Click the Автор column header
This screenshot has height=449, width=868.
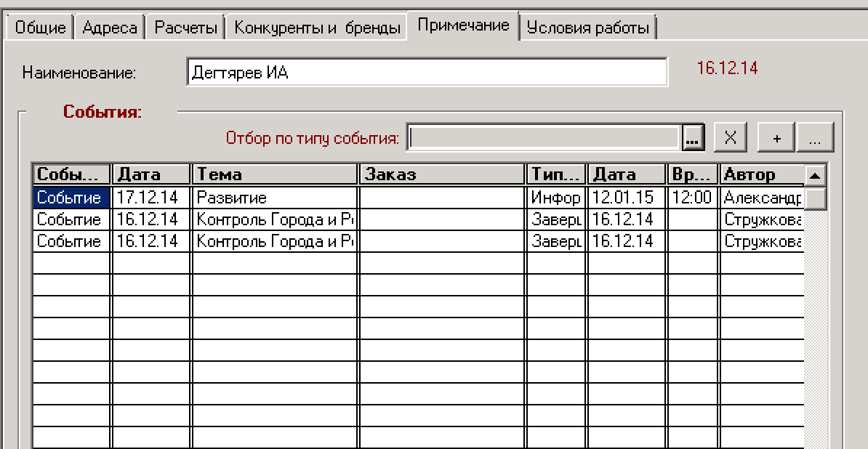[763, 175]
